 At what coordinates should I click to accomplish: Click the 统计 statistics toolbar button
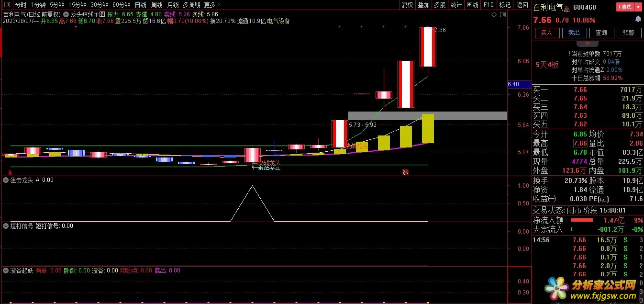coord(456,5)
